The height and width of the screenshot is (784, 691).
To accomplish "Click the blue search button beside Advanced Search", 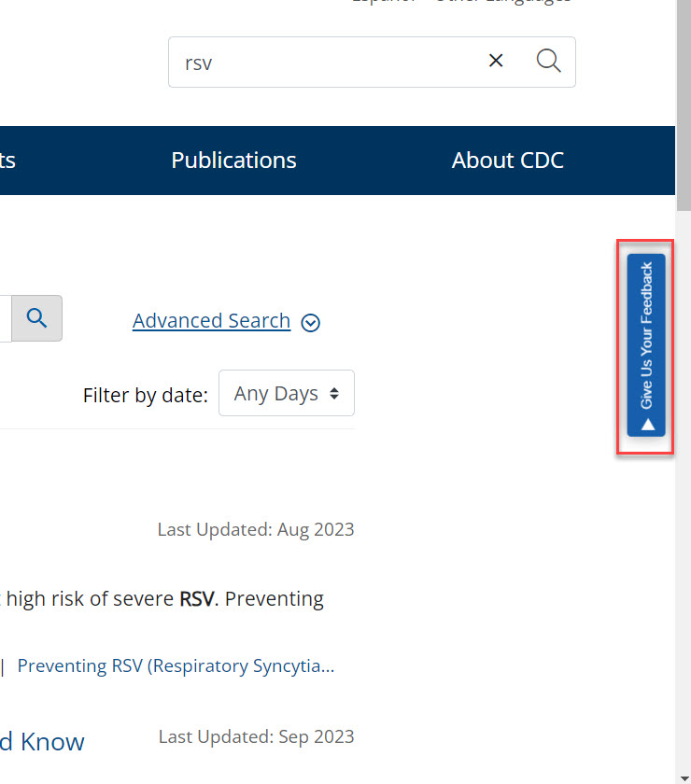I will click(x=37, y=318).
